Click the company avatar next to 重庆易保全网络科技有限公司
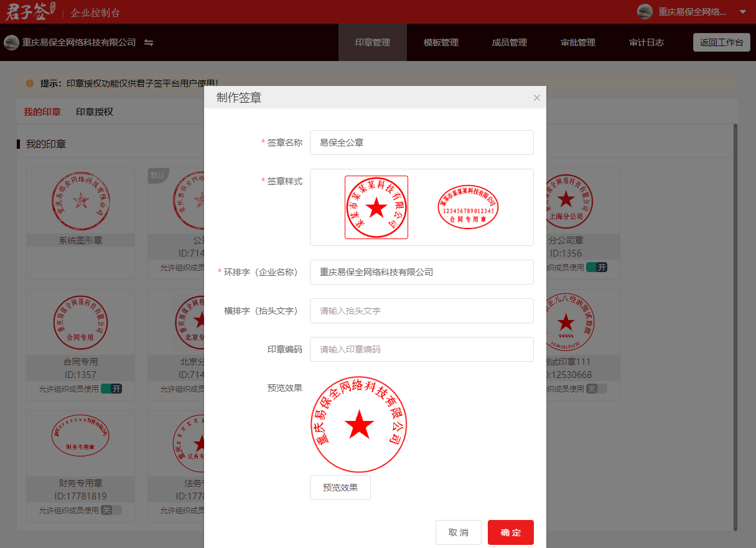Viewport: 756px width, 548px height. pyautogui.click(x=11, y=42)
